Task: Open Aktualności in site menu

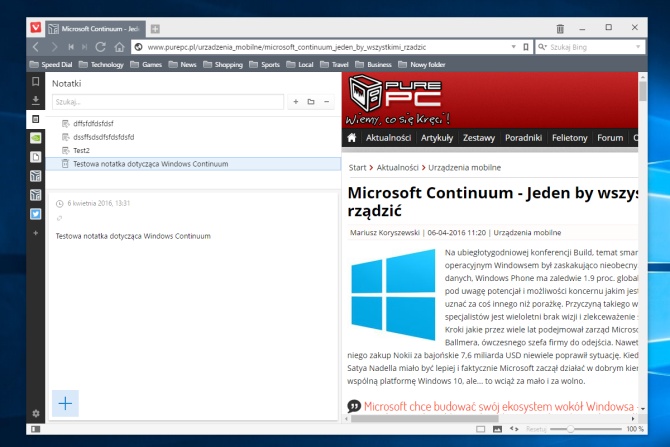Action: click(388, 138)
